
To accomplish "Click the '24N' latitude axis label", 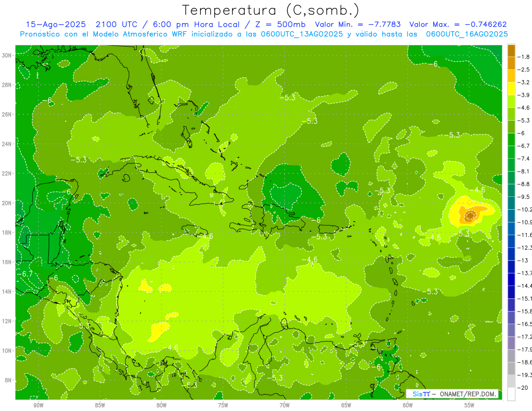I will tap(7, 144).
